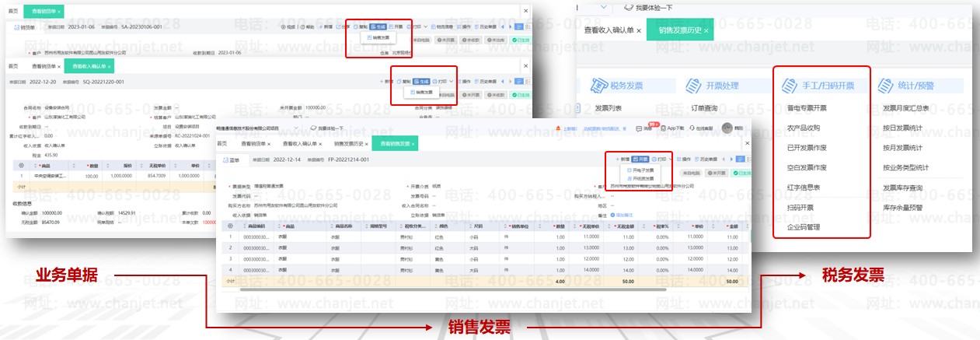Select 查看收入确认单 tab in second window
Viewport: 980px width, 340px height.
89,67
